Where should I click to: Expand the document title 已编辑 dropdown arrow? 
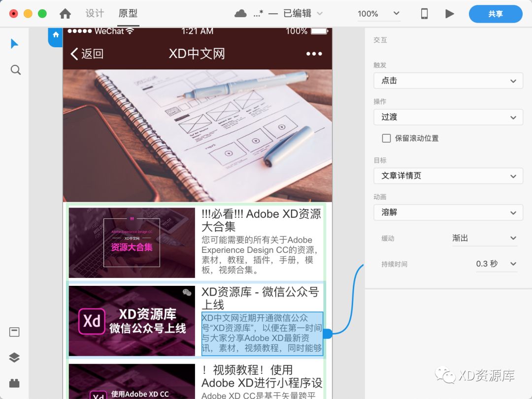320,14
